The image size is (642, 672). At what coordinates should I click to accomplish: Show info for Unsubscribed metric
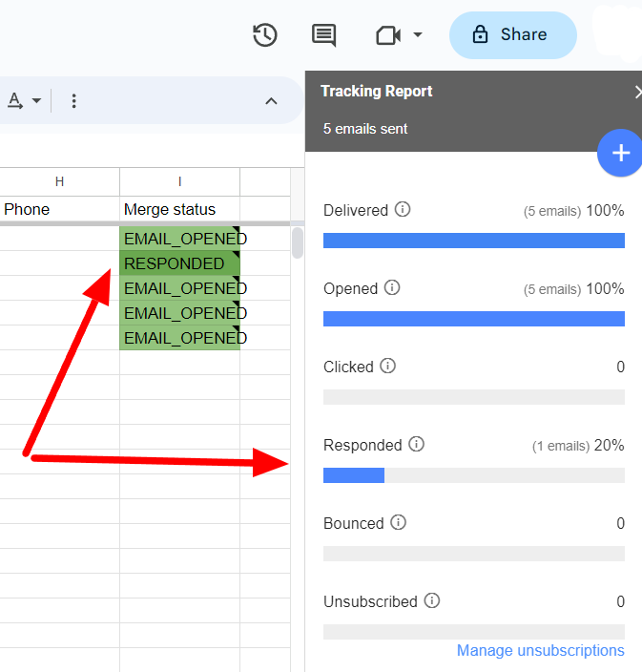pyautogui.click(x=432, y=600)
